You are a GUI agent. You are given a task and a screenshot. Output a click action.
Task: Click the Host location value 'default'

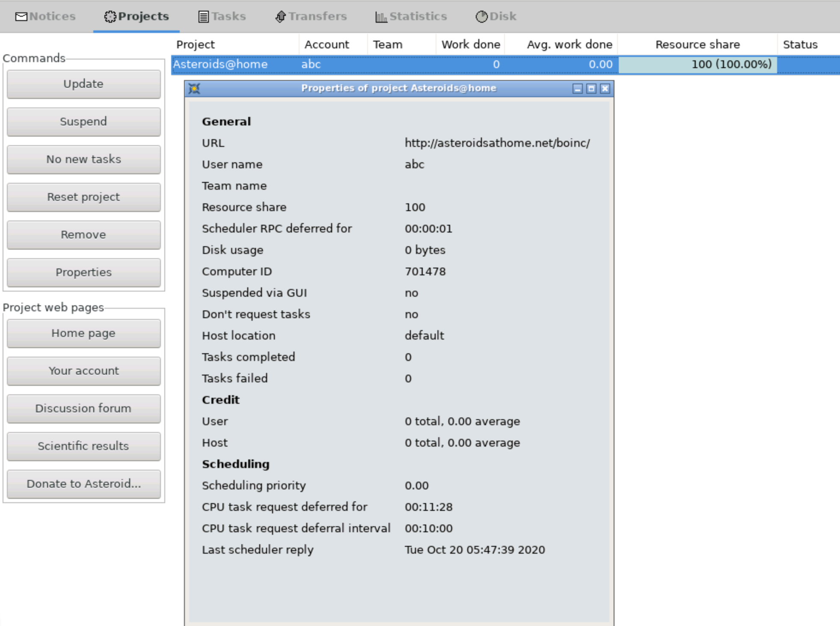(424, 336)
